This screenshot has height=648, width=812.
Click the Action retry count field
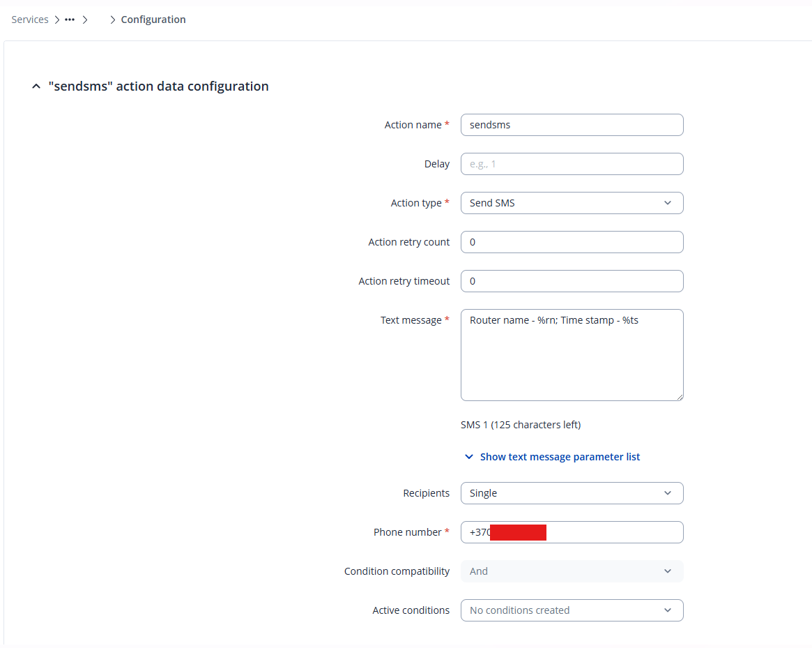[572, 242]
